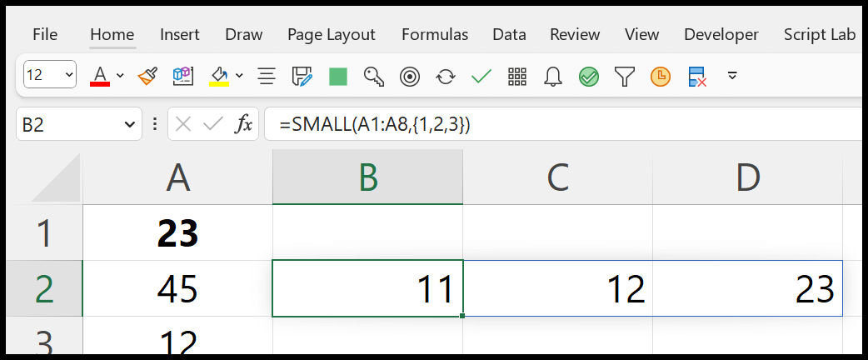Screen dimensions: 868x360
Task: Click cell B2 showing 11
Action: pos(367,288)
